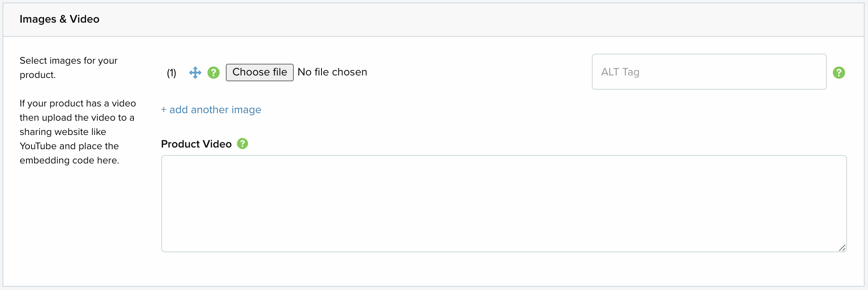Click 'Select images for your product' text
The height and width of the screenshot is (290, 868).
pyautogui.click(x=68, y=67)
